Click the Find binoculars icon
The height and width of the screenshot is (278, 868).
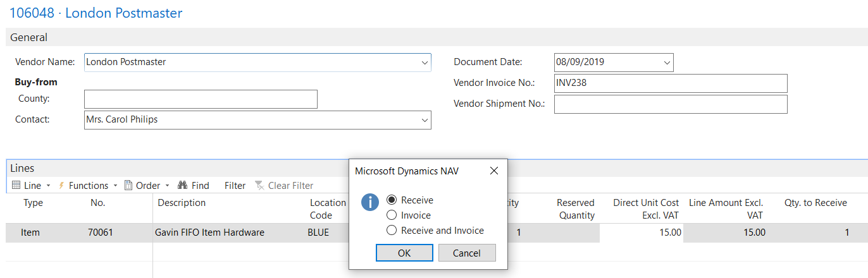coord(182,186)
